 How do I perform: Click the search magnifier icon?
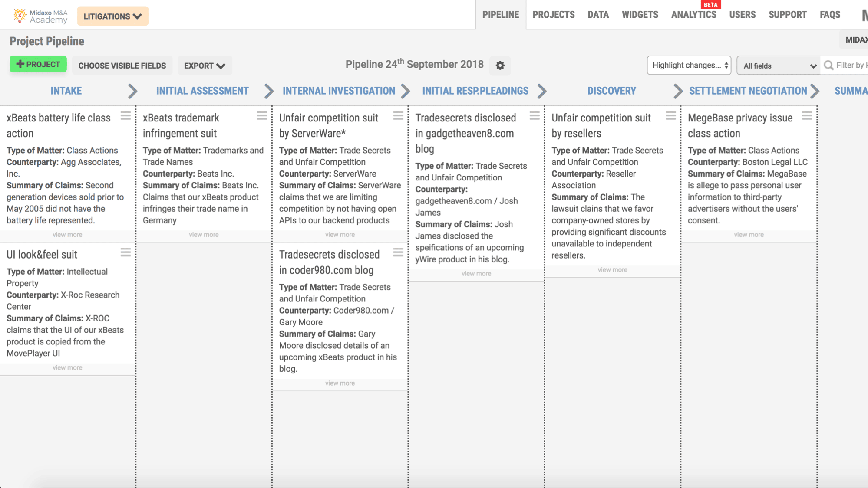pos(828,66)
